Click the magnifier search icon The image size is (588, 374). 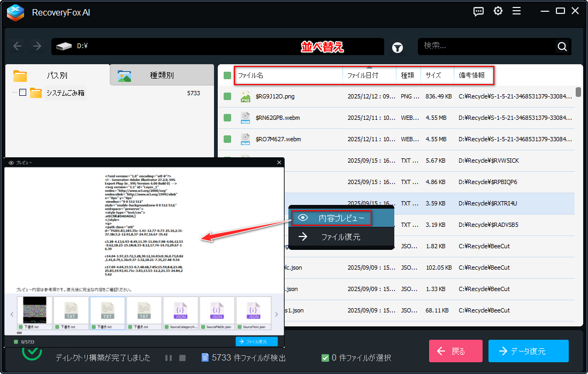(562, 47)
